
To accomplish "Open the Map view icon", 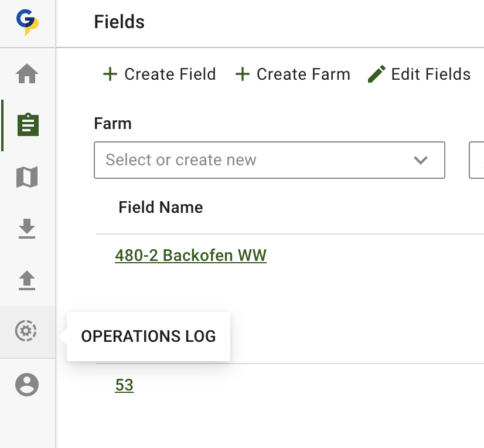I will coord(27,177).
